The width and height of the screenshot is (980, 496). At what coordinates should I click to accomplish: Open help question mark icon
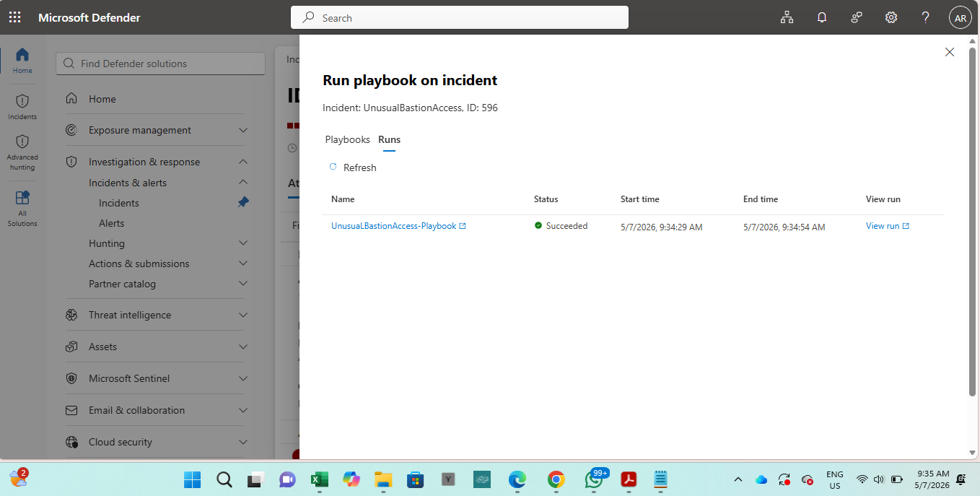926,17
